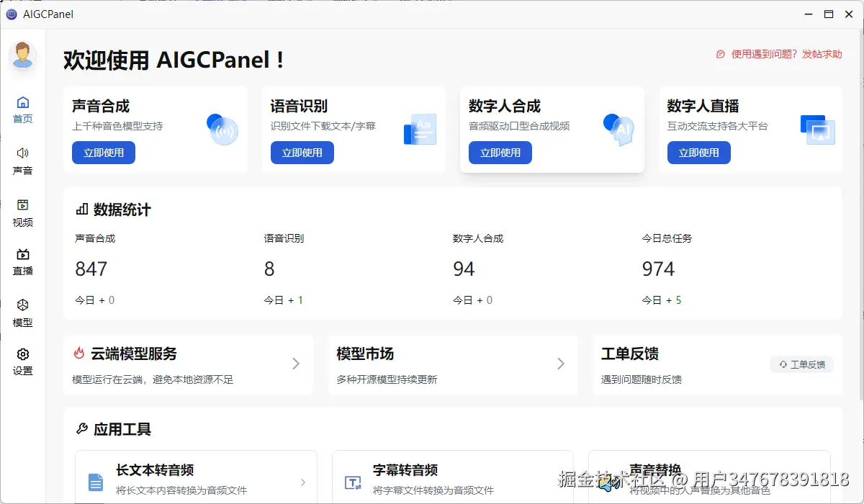The width and height of the screenshot is (864, 504).
Task: Open 声音 section in sidebar
Action: [23, 161]
